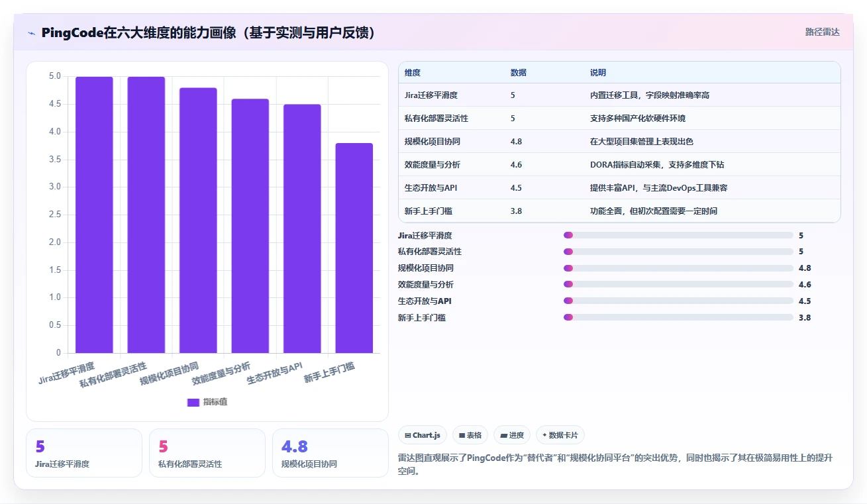
Task: Click the 4.6 value in the table
Action: (516, 165)
